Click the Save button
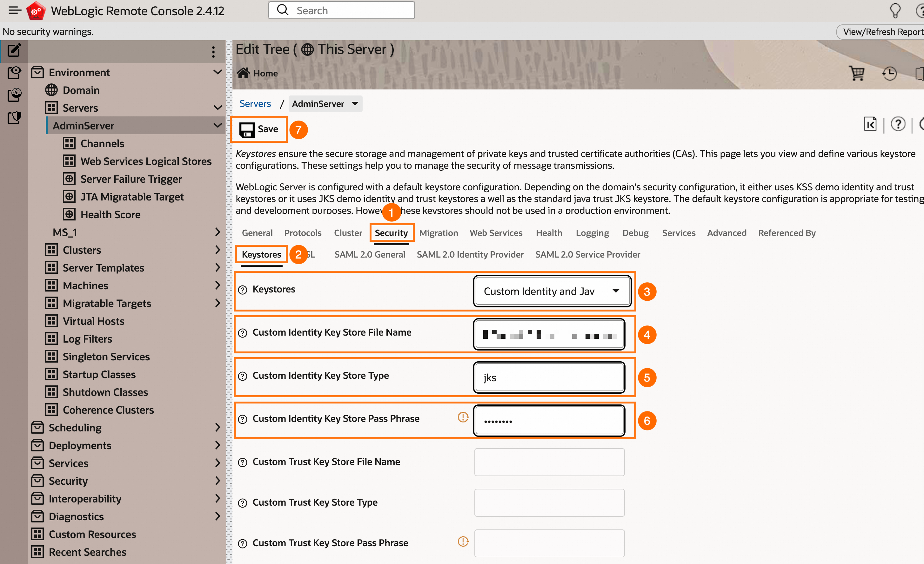Image resolution: width=924 pixels, height=564 pixels. pos(259,129)
